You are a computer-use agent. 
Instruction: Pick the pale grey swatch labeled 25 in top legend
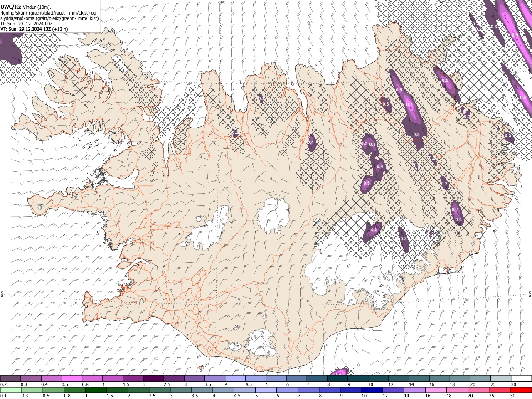[500, 379]
